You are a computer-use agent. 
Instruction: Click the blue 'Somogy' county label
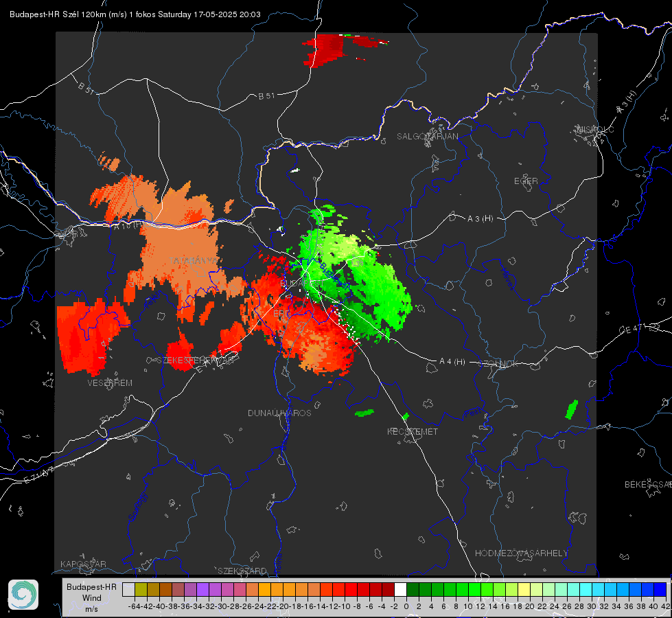point(137,507)
